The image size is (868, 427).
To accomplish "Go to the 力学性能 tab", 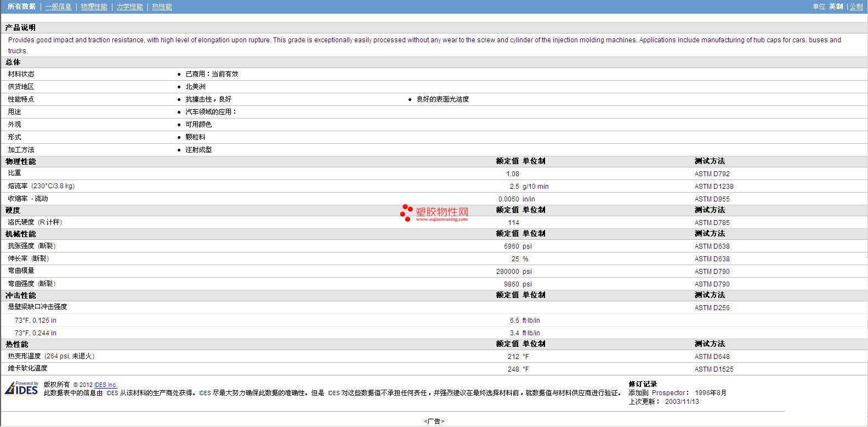I will 129,7.
